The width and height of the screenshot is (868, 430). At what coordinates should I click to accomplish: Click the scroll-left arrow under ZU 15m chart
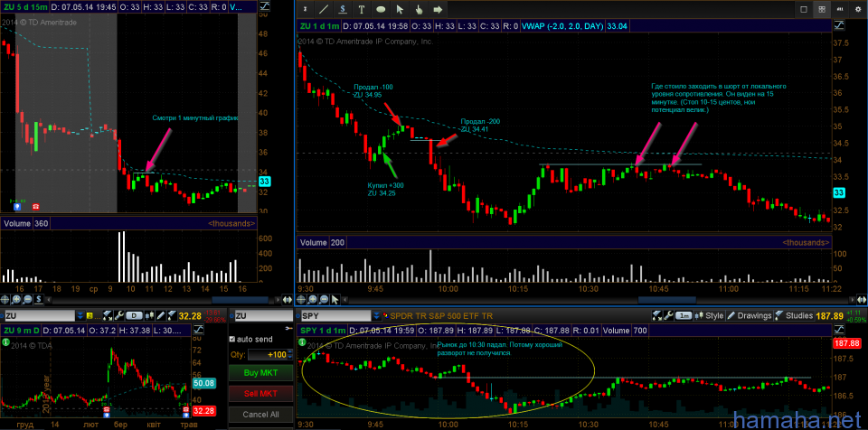(x=49, y=299)
